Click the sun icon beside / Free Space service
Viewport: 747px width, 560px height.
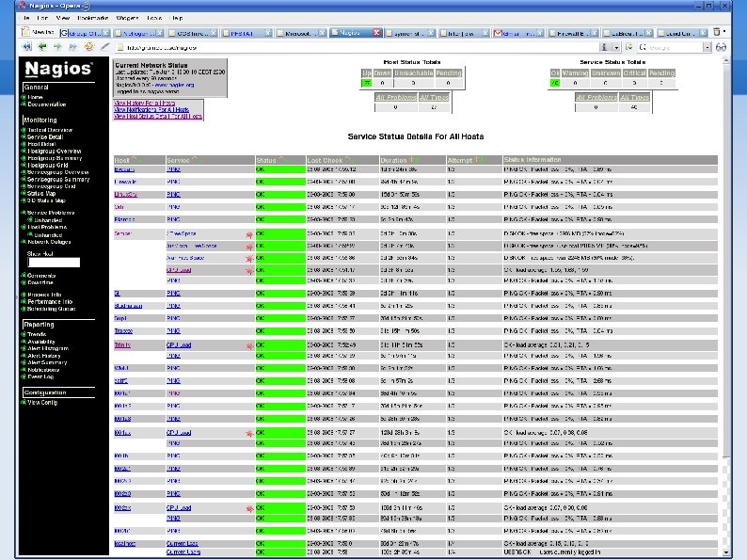[x=249, y=234]
